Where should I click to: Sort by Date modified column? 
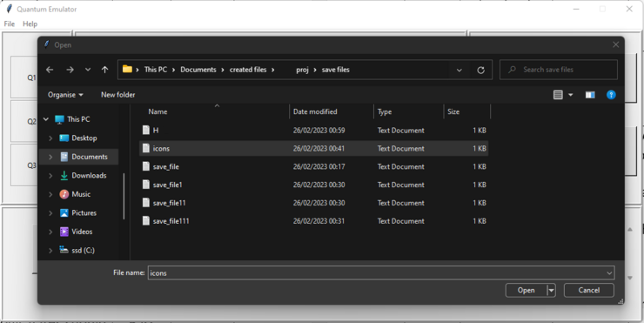(315, 111)
